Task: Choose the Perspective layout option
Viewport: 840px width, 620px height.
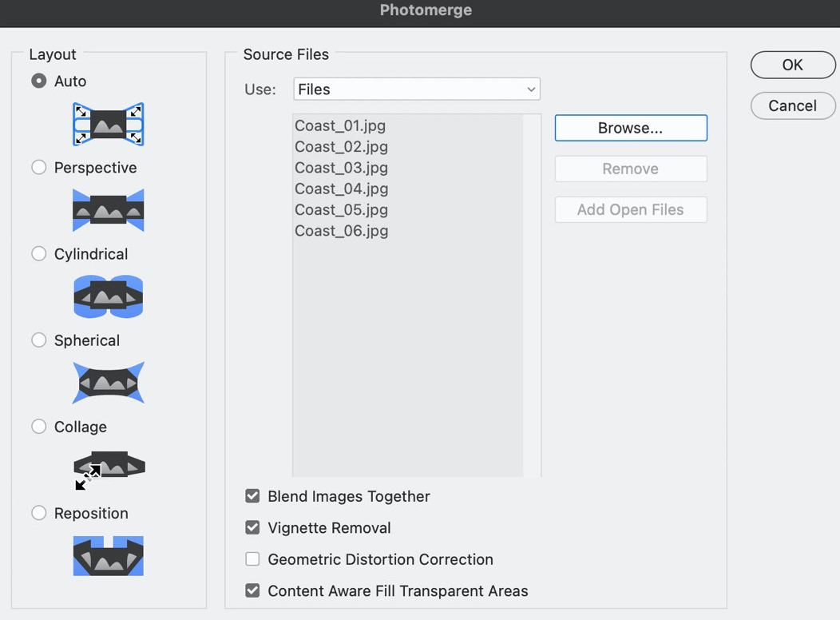Action: [38, 167]
